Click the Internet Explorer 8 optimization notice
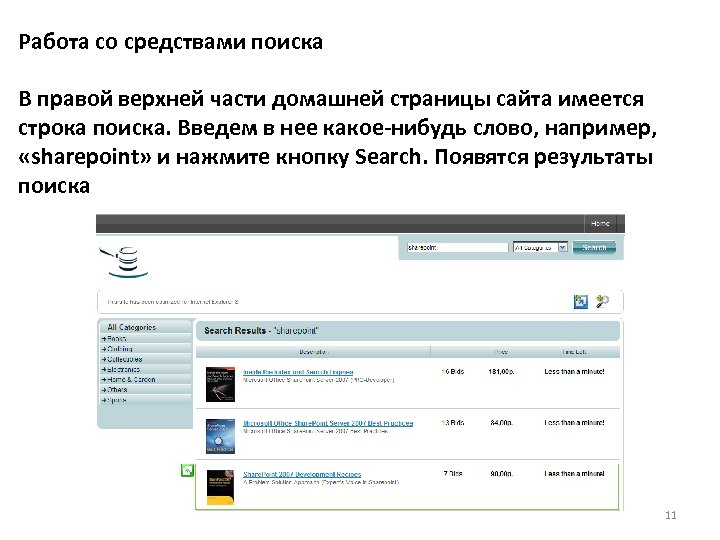Image resolution: width=720 pixels, height=540 pixels. pyautogui.click(x=173, y=302)
